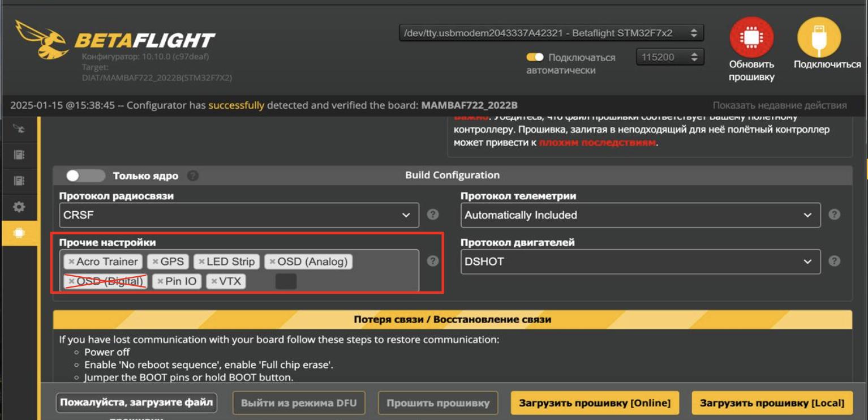Remove the crossed-out OSD (Digital) tag
This screenshot has width=868, height=420.
point(71,281)
